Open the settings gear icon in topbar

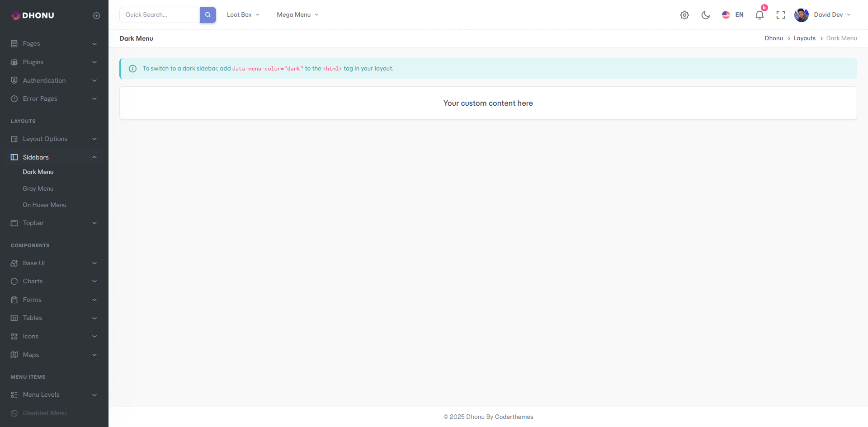[684, 15]
